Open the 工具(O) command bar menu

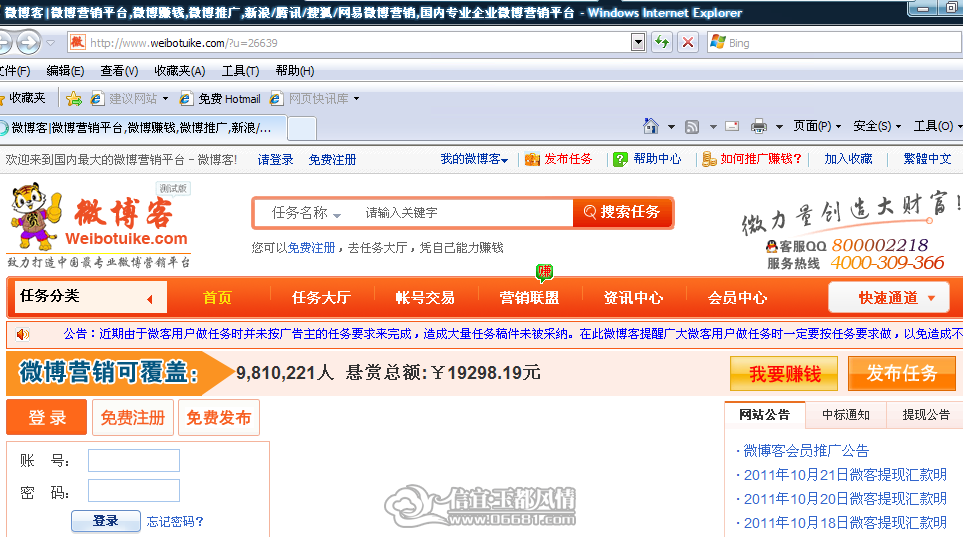pos(937,126)
